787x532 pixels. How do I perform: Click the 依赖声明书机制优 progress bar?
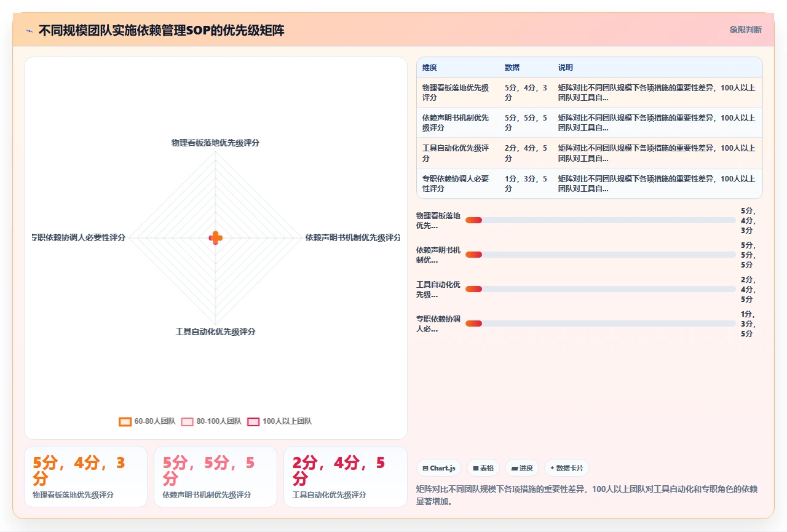601,255
